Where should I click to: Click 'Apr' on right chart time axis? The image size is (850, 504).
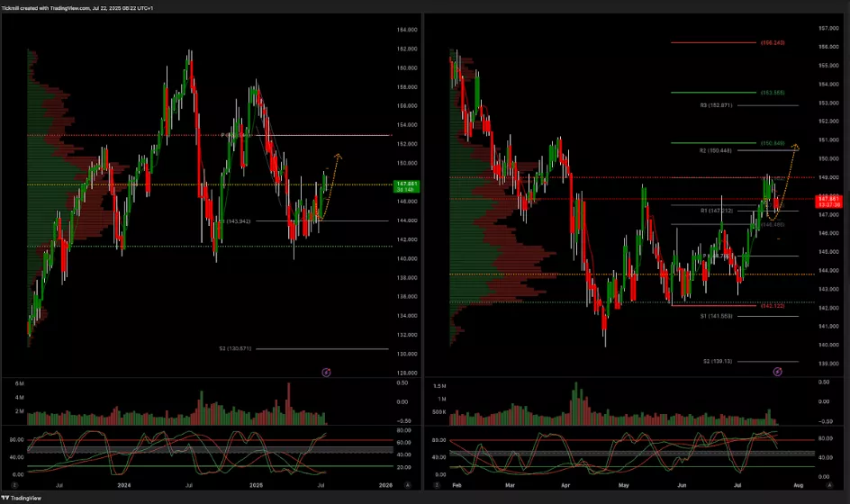565,484
